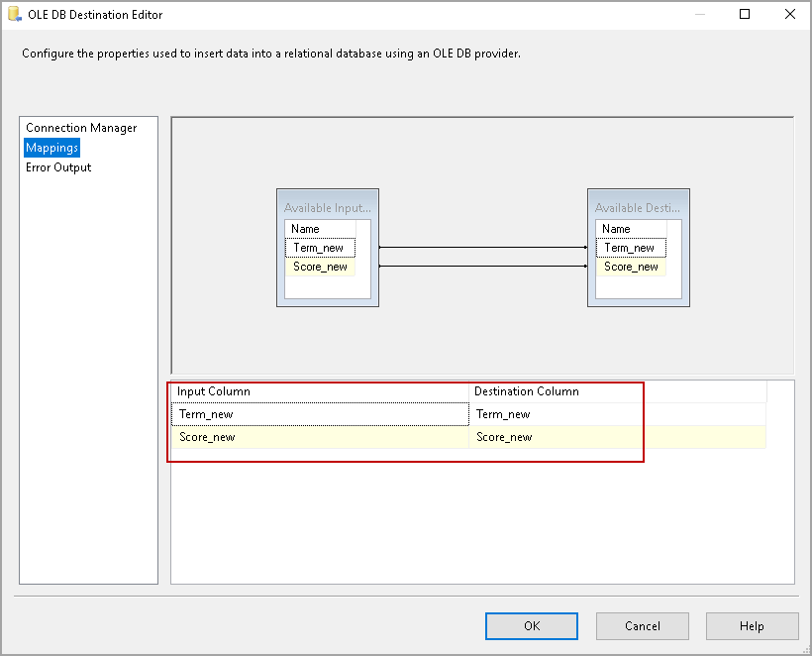The height and width of the screenshot is (656, 812).
Task: Click the Name header in Available Destination list
Action: click(630, 229)
